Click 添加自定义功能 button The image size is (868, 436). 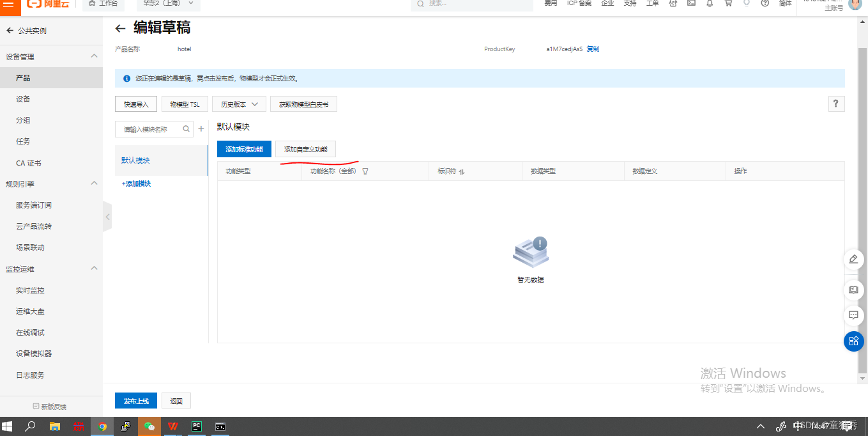click(305, 149)
